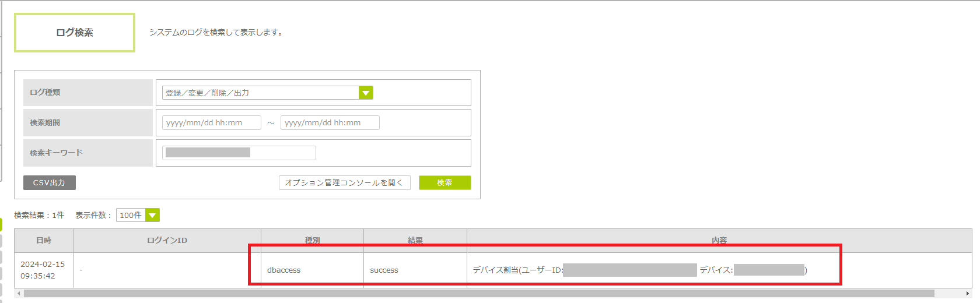This screenshot has width=980, height=303.
Task: Select the 2024-02-15 09:35:42 date cell
Action: (43, 270)
